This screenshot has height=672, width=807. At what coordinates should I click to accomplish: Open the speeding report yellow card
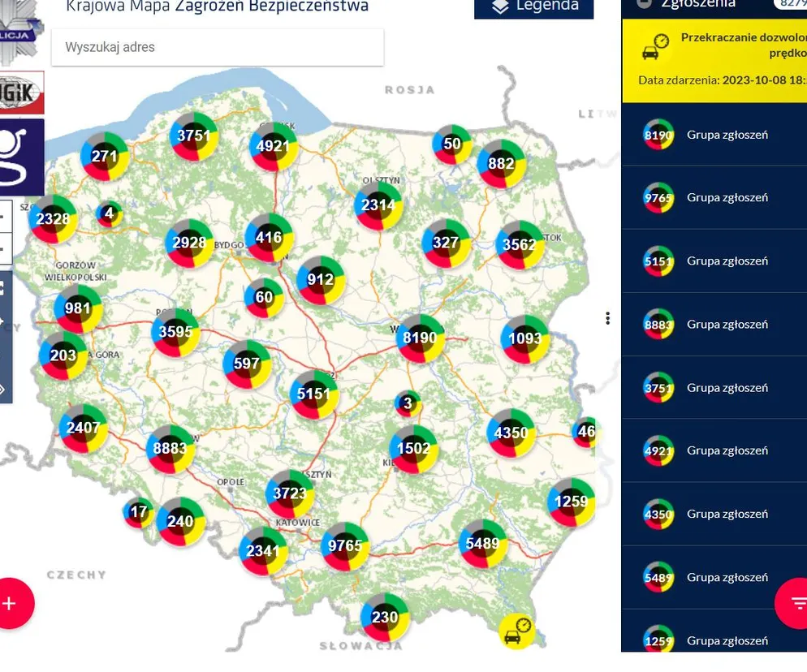pos(714,61)
